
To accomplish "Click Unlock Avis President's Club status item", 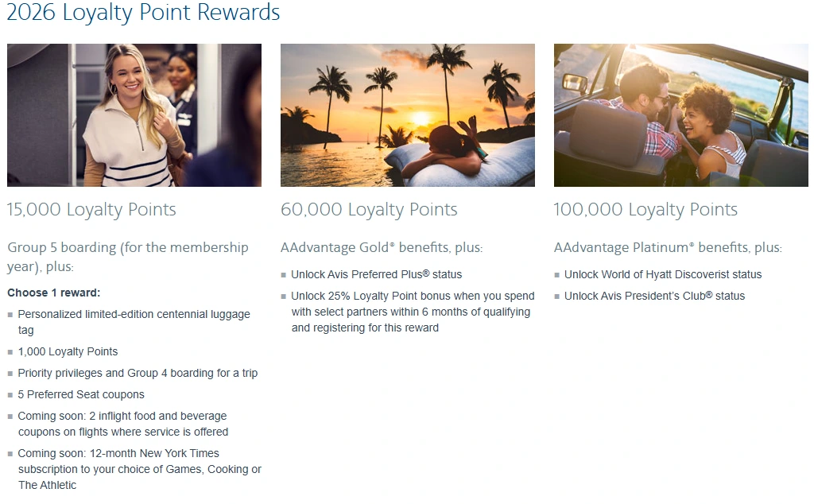I will (654, 296).
